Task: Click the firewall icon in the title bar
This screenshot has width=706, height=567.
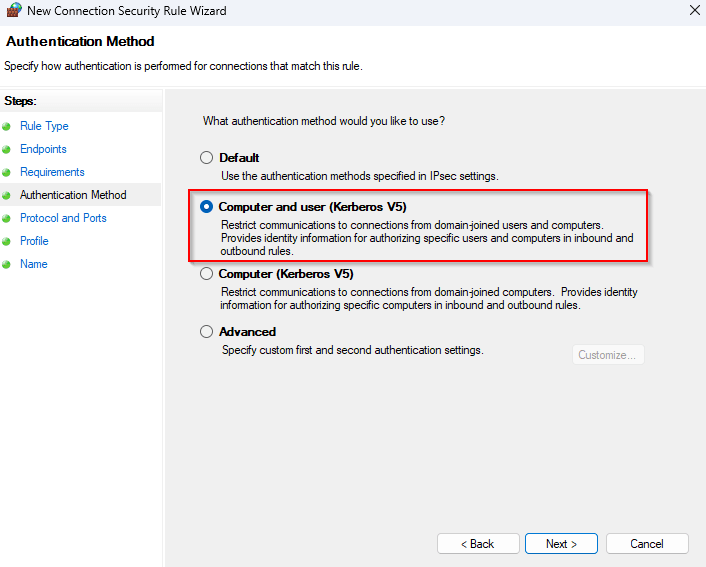Action: click(x=13, y=11)
